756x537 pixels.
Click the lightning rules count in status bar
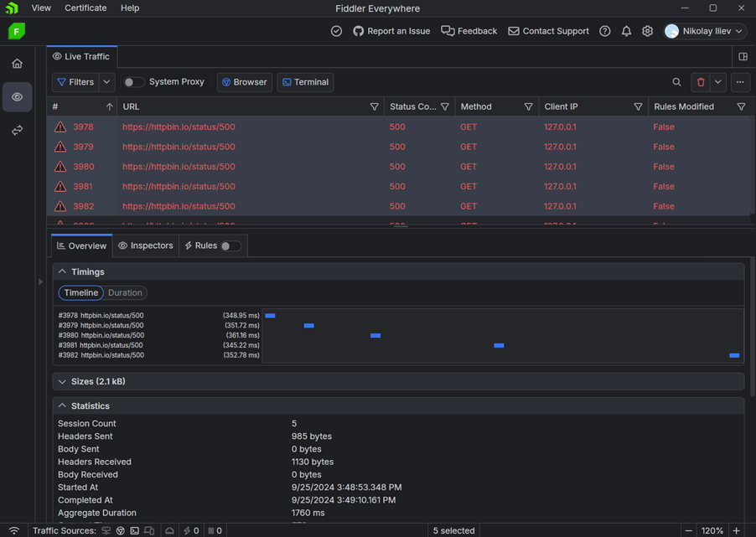coord(191,531)
